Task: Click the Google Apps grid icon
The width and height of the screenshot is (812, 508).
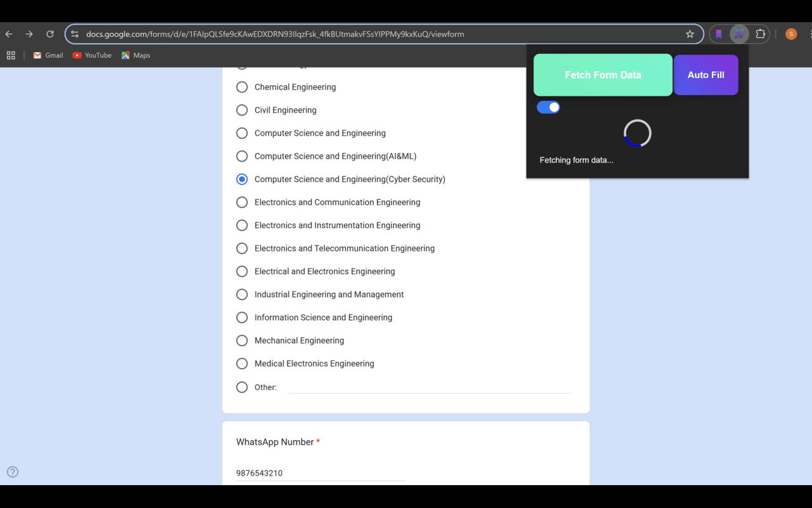Action: tap(10, 55)
